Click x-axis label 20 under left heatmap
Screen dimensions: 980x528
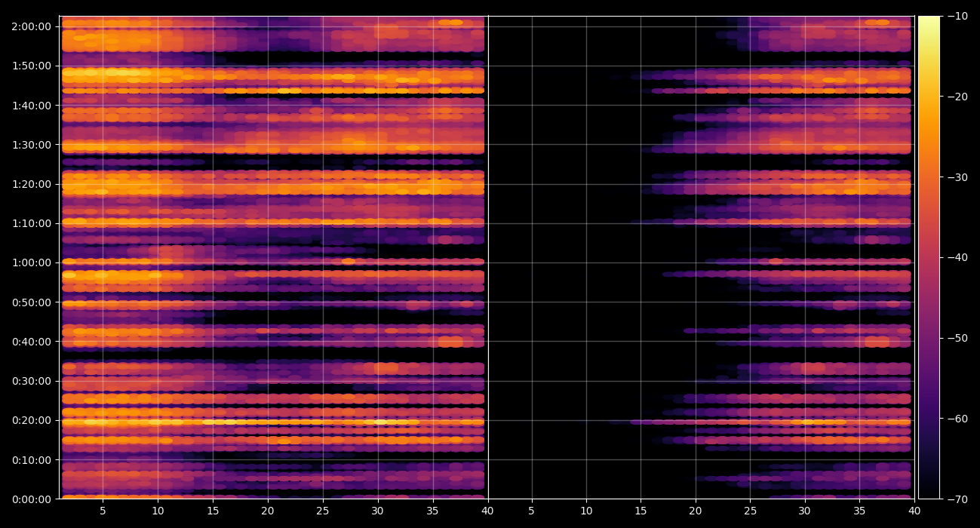coord(268,511)
